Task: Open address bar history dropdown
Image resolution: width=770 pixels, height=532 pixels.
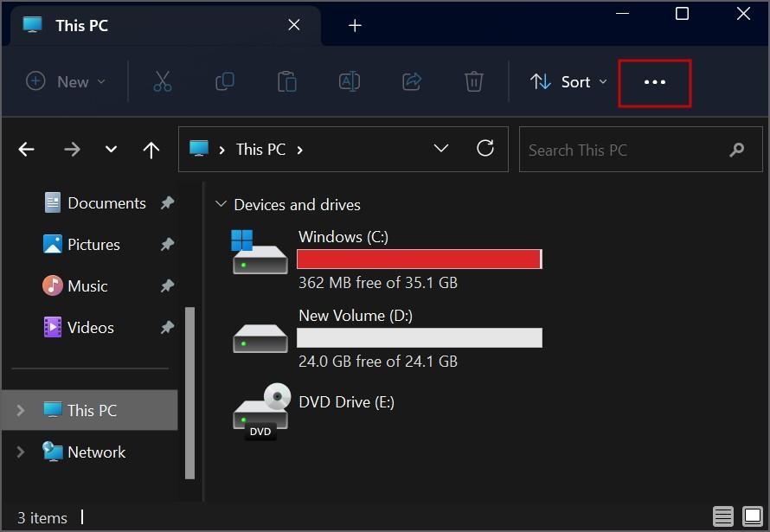Action: pyautogui.click(x=441, y=149)
